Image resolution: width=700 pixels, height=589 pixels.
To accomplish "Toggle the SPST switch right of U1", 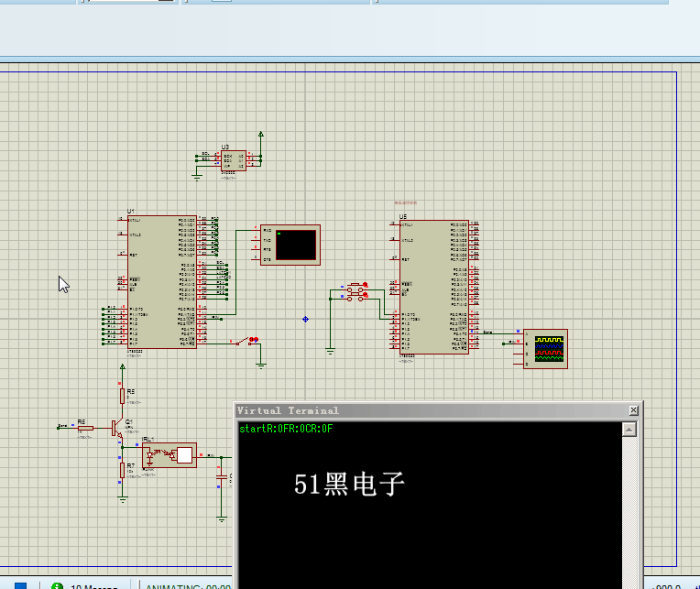I will tap(245, 342).
